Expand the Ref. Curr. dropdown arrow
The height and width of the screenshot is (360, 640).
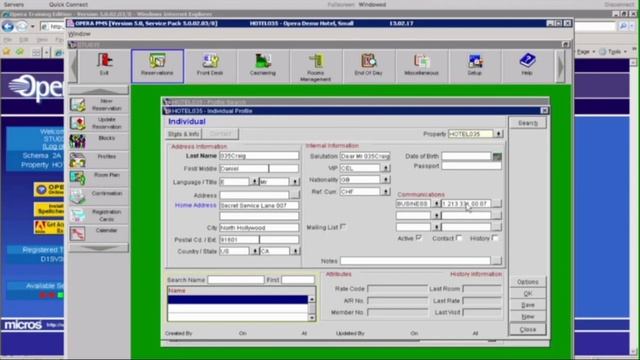coord(386,191)
